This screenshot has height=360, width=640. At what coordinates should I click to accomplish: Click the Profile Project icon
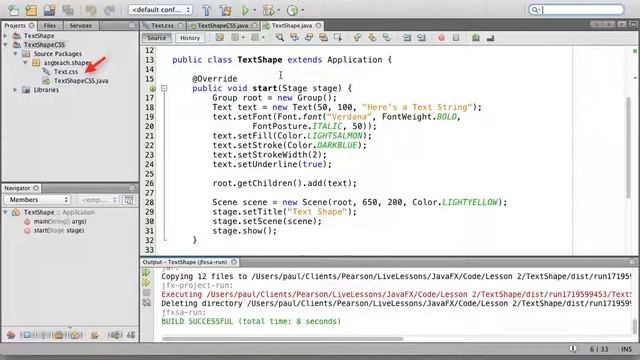point(292,10)
